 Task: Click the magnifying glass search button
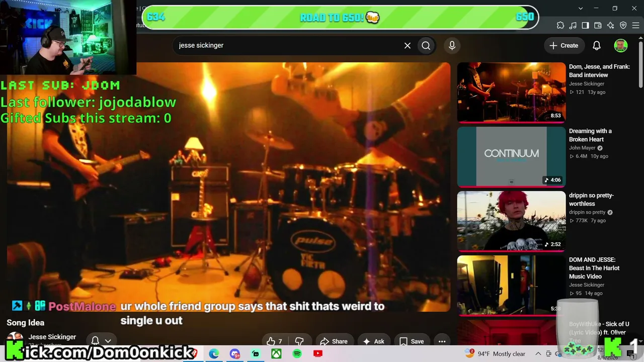426,45
